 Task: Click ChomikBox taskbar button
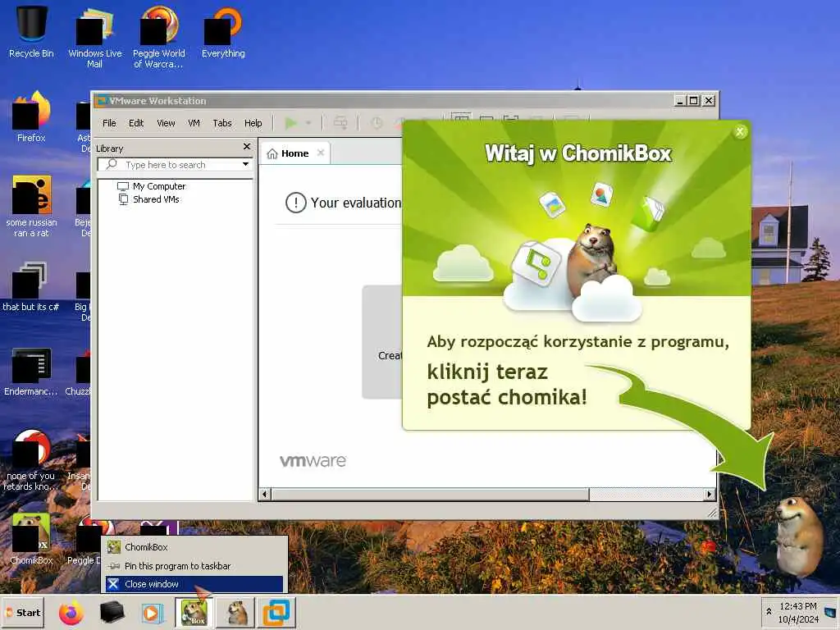click(194, 613)
